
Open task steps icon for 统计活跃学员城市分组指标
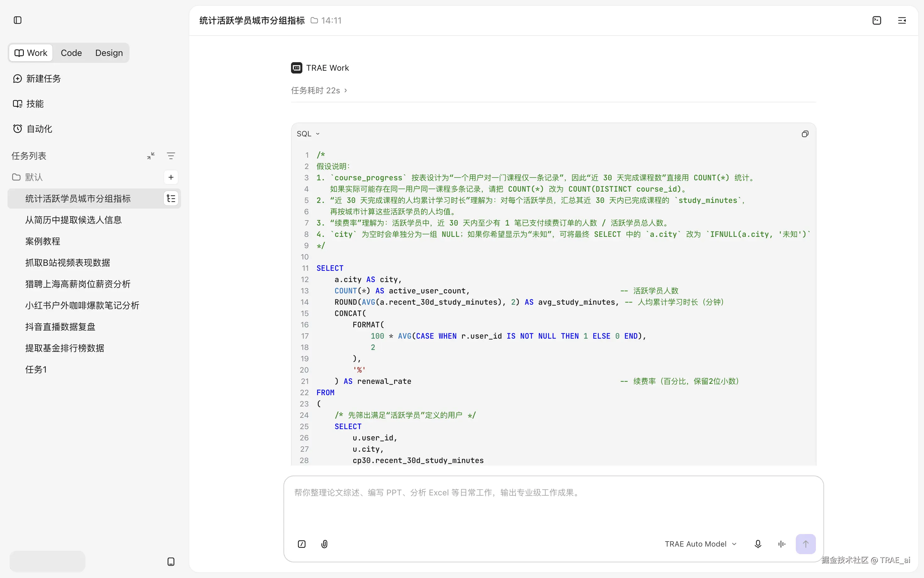point(171,199)
